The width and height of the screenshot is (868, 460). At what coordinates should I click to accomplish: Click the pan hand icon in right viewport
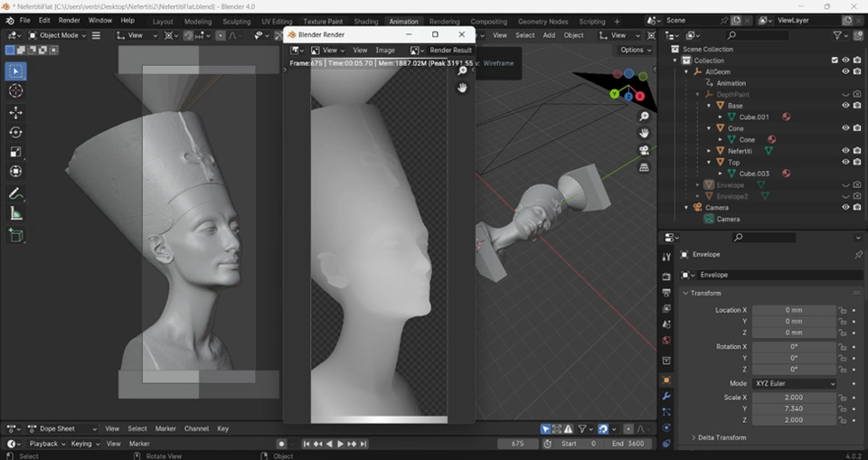645,133
